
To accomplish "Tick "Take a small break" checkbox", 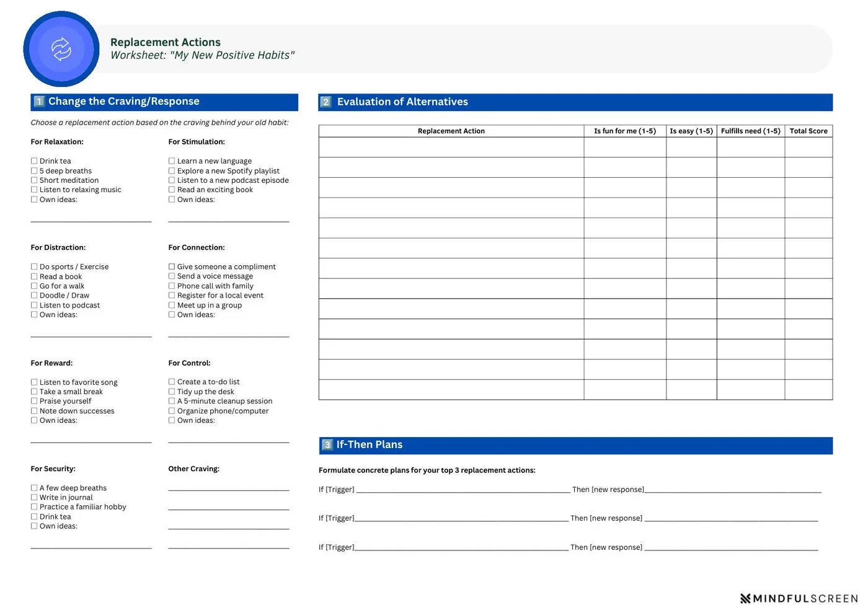I will point(34,392).
